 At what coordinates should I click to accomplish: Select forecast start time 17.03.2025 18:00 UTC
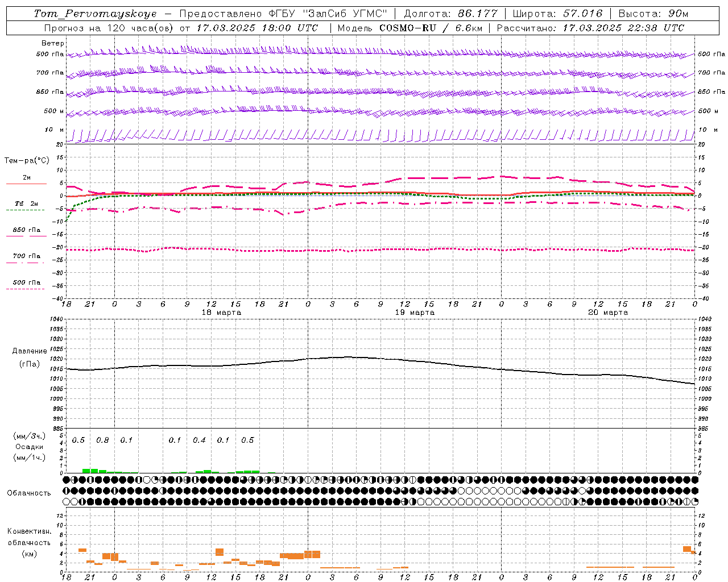tap(258, 28)
